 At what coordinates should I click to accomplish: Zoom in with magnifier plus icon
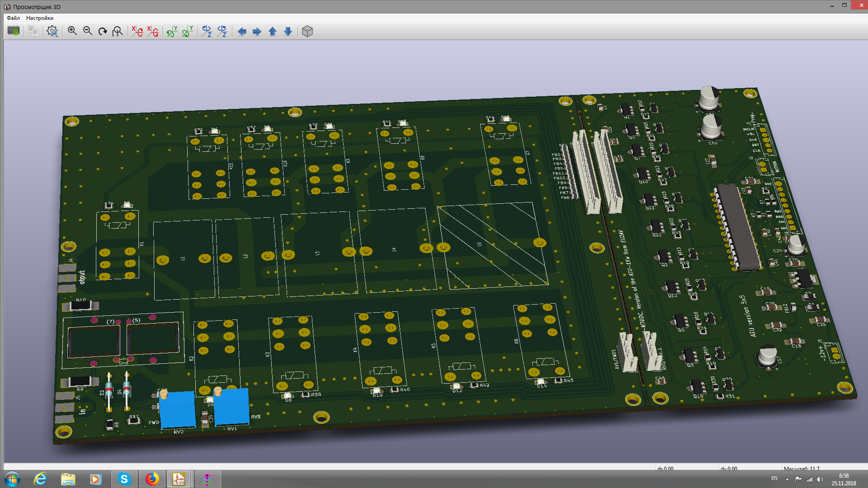click(72, 31)
